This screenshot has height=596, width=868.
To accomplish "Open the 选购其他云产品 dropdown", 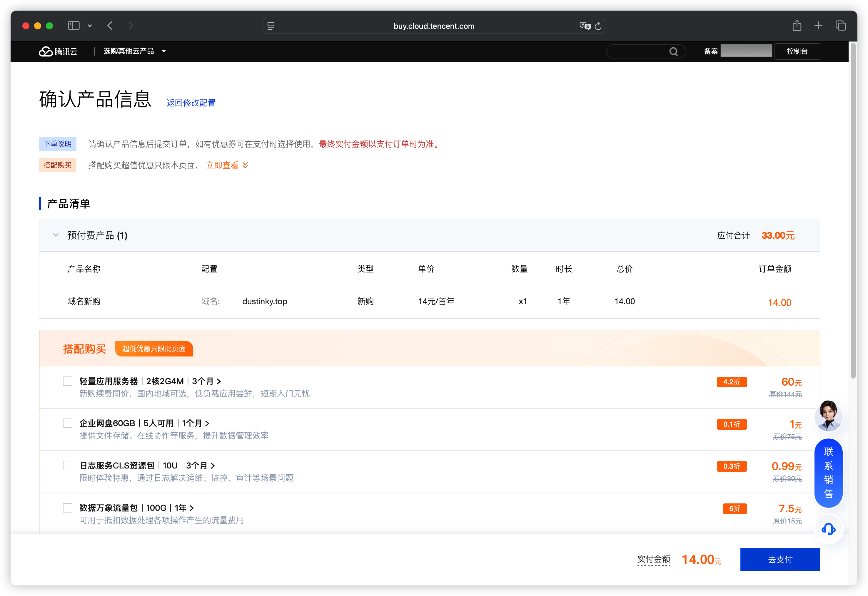I will coord(134,51).
